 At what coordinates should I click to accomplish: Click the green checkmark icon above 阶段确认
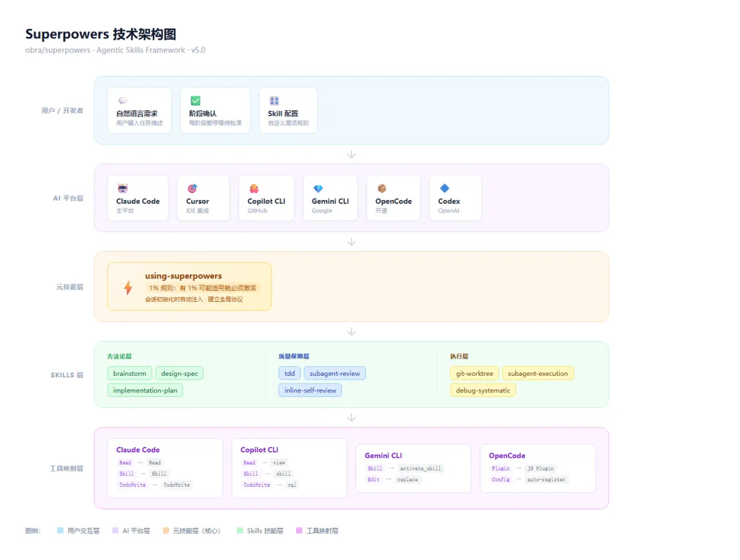click(x=195, y=101)
